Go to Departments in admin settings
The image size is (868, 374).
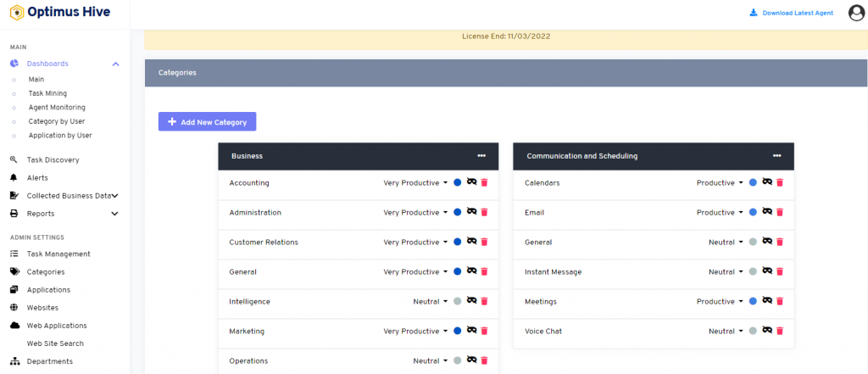(x=50, y=361)
